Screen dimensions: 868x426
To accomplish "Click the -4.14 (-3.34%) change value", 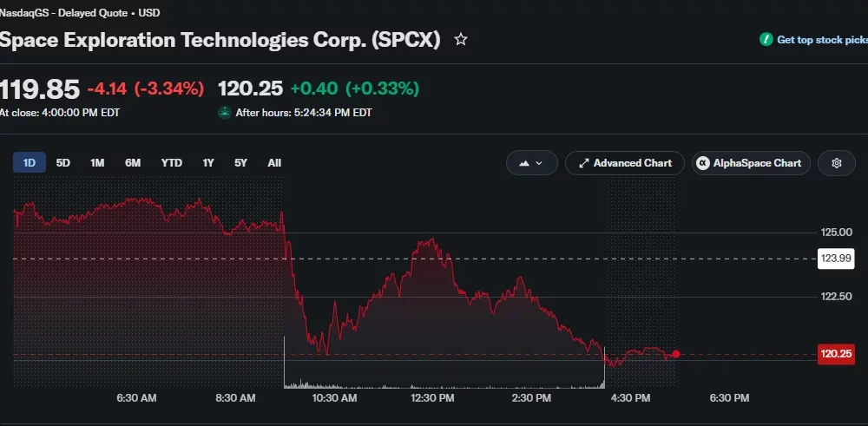I will point(146,88).
